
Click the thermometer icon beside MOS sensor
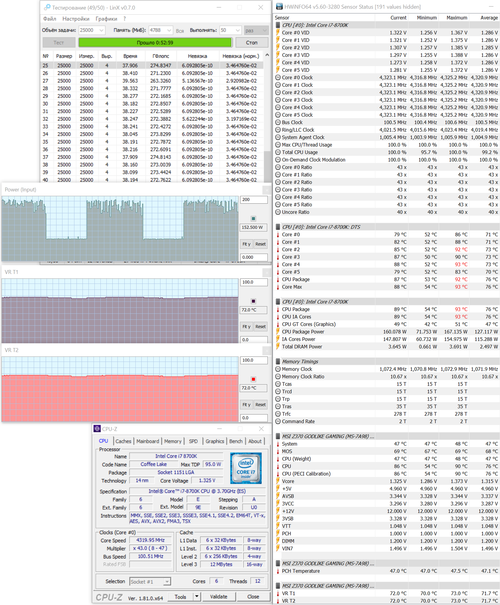coord(278,451)
